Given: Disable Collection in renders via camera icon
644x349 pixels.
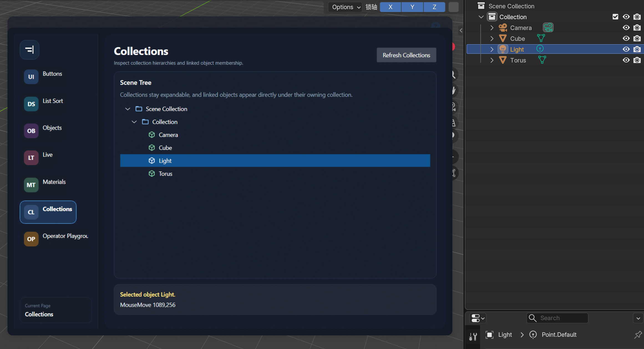Looking at the screenshot, I should [x=637, y=17].
